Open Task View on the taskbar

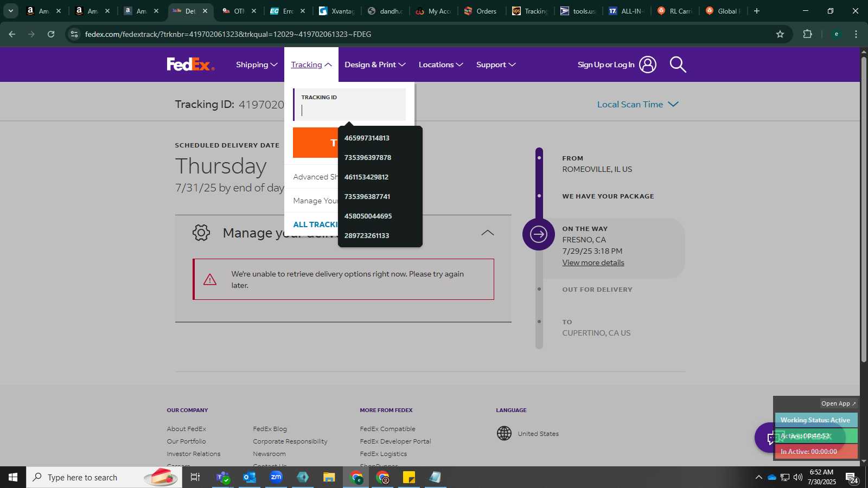point(195,477)
